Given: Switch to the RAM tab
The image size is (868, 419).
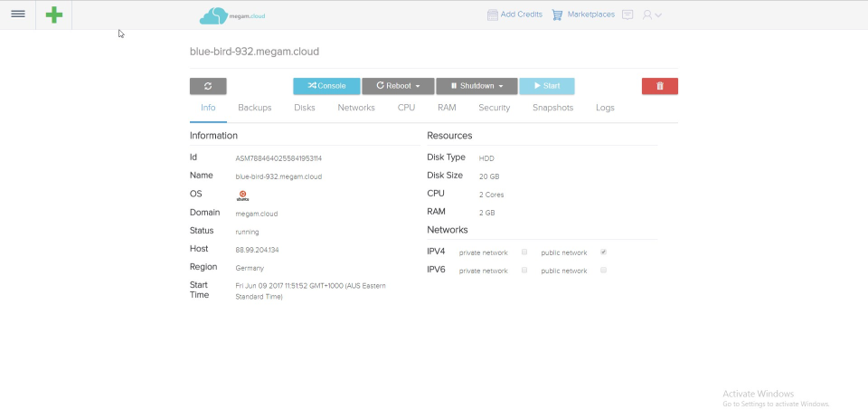Looking at the screenshot, I should click(447, 108).
